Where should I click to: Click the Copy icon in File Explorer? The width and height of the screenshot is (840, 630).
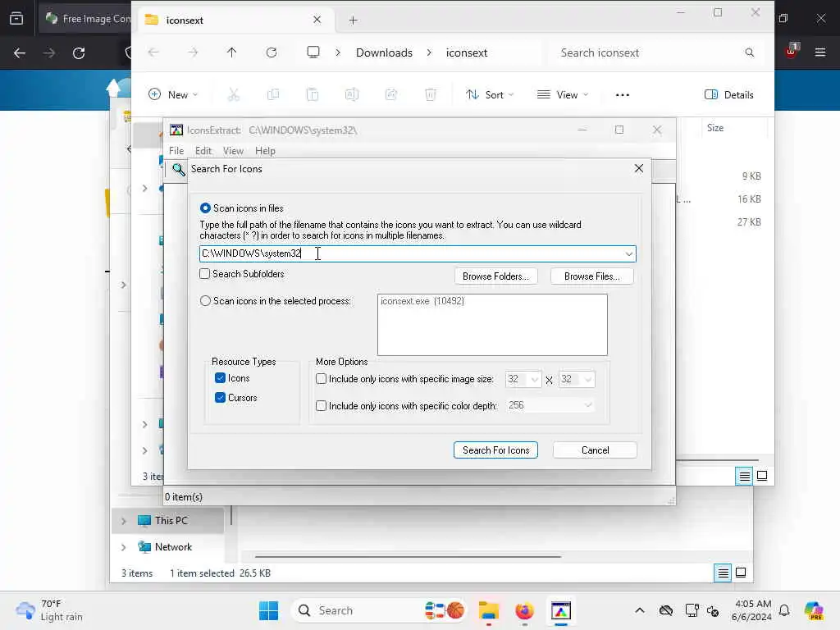tap(273, 95)
